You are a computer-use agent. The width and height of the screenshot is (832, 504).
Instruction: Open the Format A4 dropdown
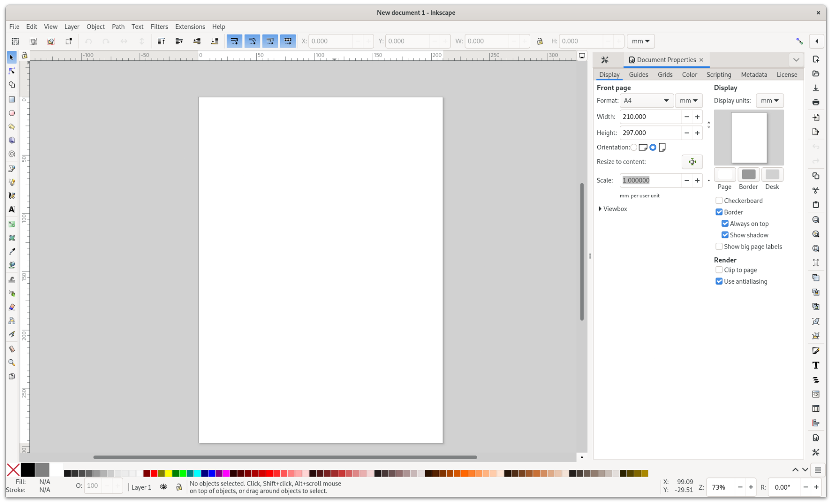pos(646,101)
